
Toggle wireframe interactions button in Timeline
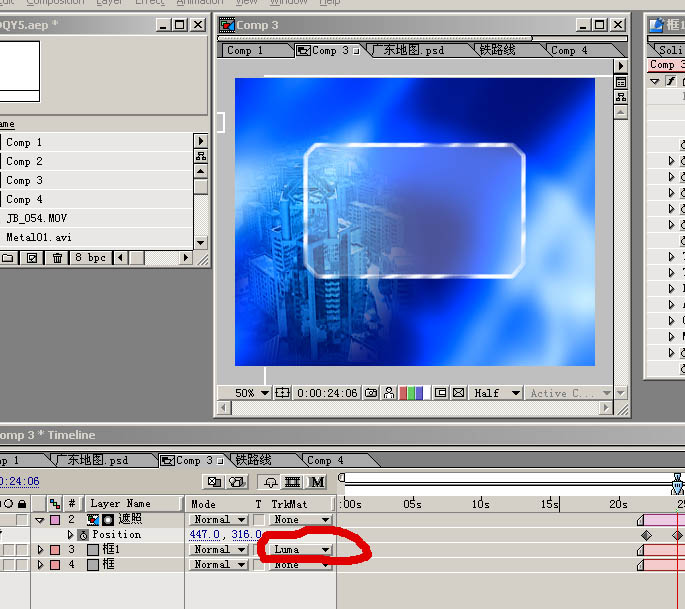pos(214,482)
